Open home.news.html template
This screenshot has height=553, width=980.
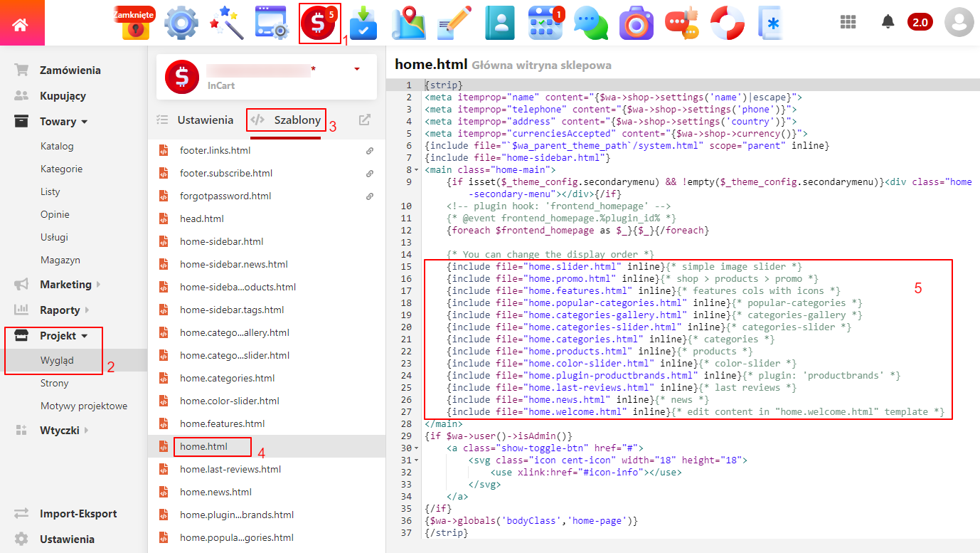216,492
